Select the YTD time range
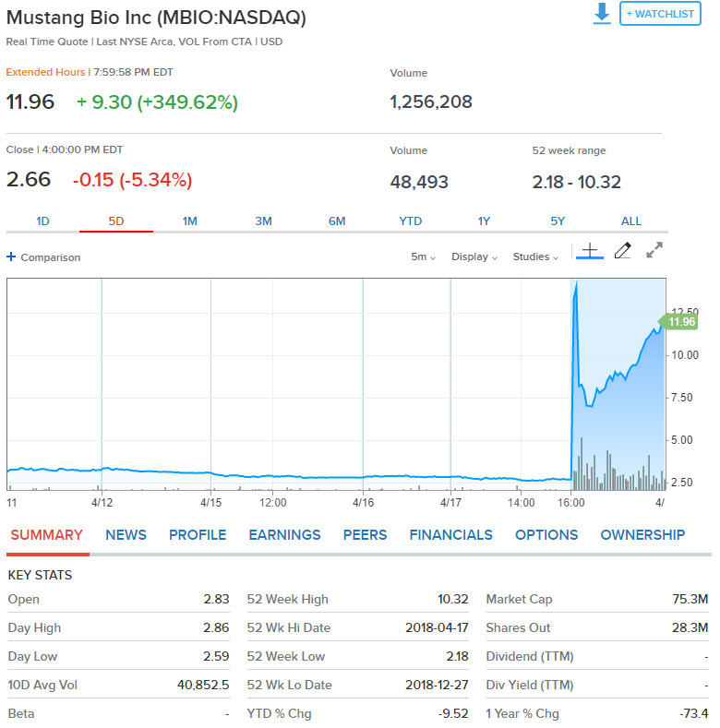Image resolution: width=720 pixels, height=728 pixels. pyautogui.click(x=411, y=221)
